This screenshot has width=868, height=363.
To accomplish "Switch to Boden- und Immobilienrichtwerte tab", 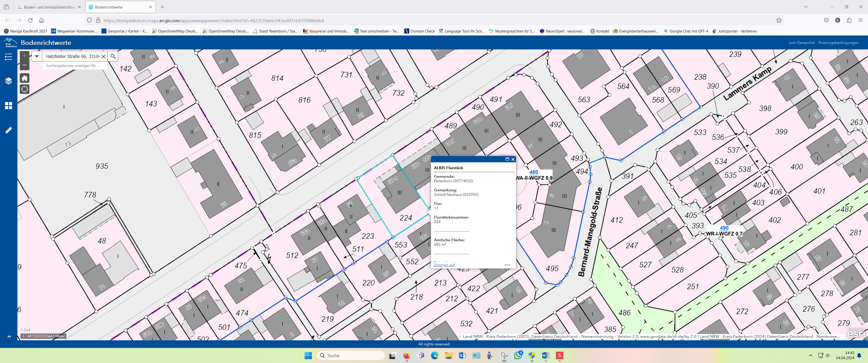I will point(49,7).
